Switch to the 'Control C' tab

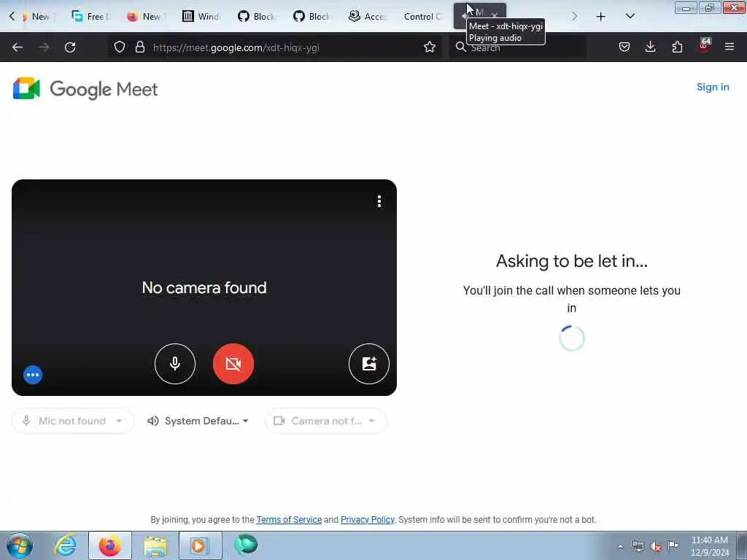(x=422, y=17)
